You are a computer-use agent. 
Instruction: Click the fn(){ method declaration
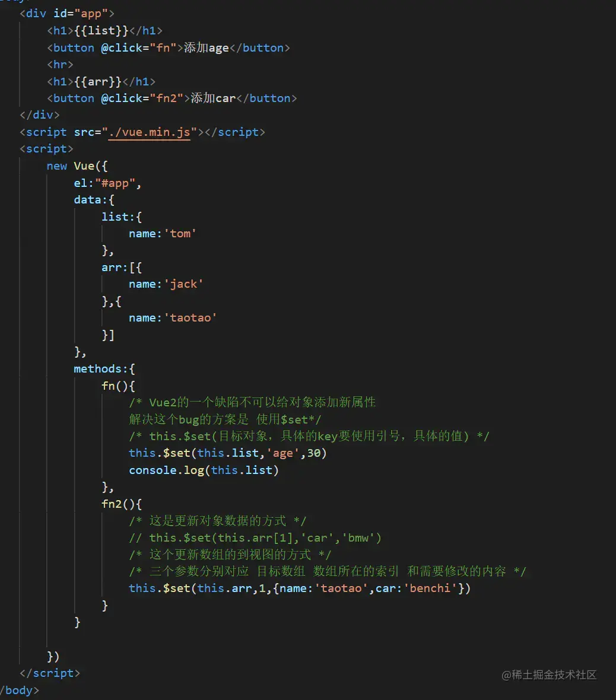click(x=118, y=386)
